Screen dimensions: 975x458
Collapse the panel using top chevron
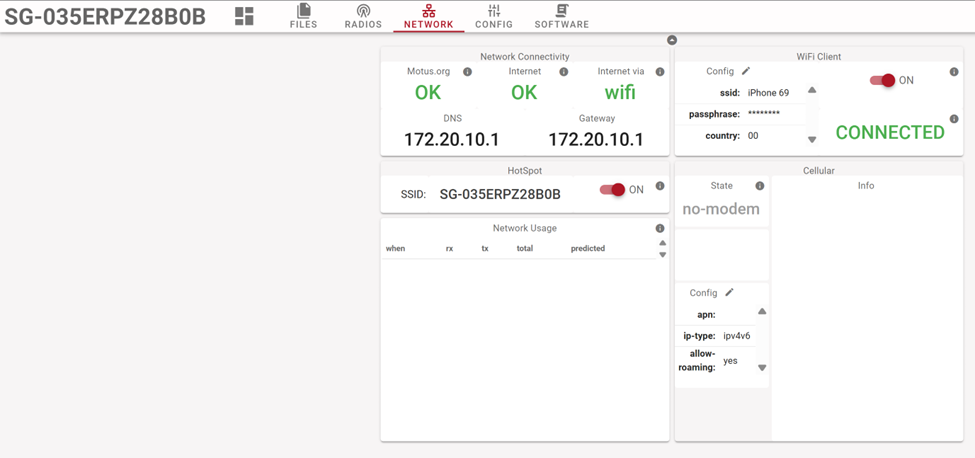[x=672, y=40]
